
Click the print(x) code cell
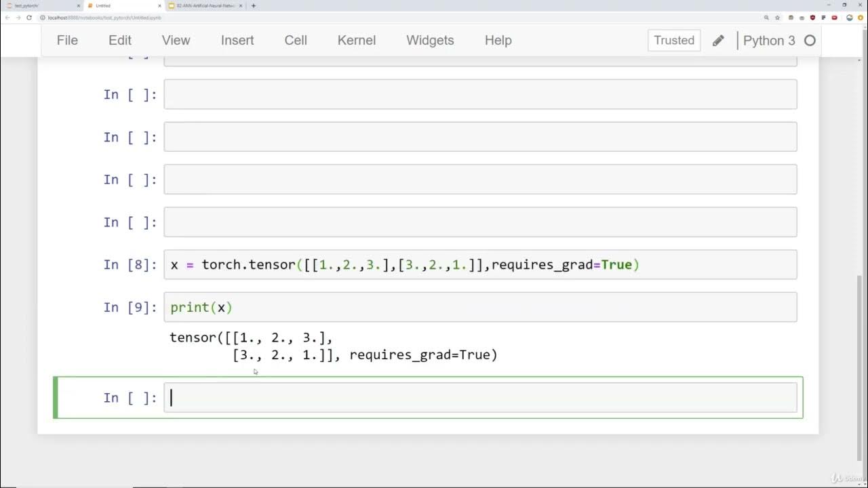point(480,308)
